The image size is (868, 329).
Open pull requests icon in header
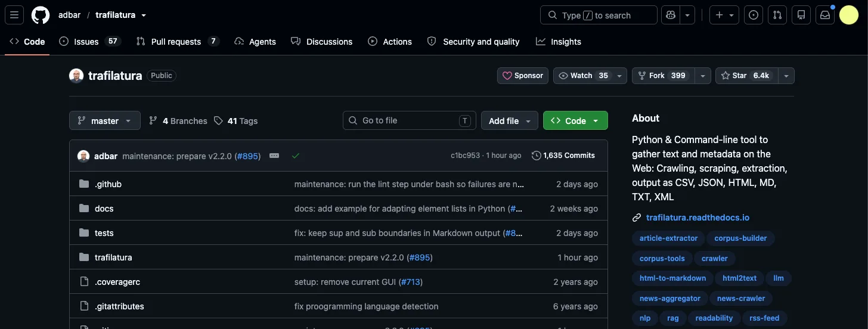(777, 15)
